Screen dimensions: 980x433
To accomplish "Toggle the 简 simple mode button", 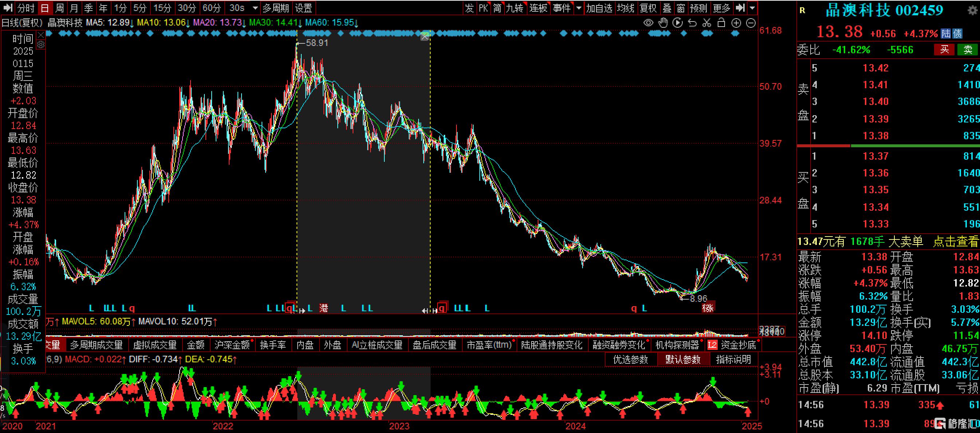I will click(x=497, y=8).
